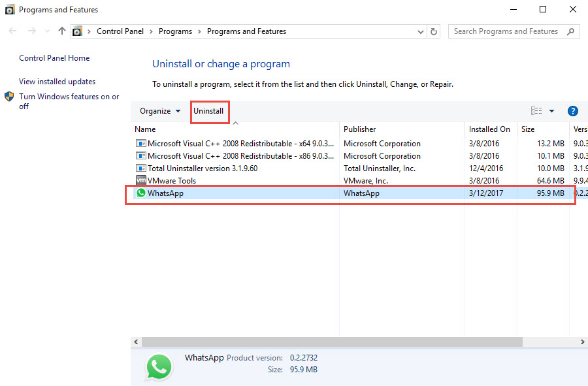Click the 12/4/2016 install date

pyautogui.click(x=486, y=169)
